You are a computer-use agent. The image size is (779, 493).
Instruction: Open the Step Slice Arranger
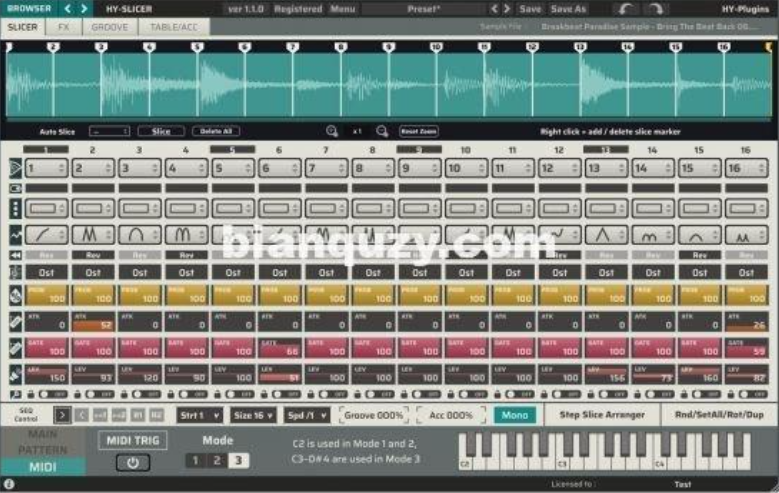[601, 415]
